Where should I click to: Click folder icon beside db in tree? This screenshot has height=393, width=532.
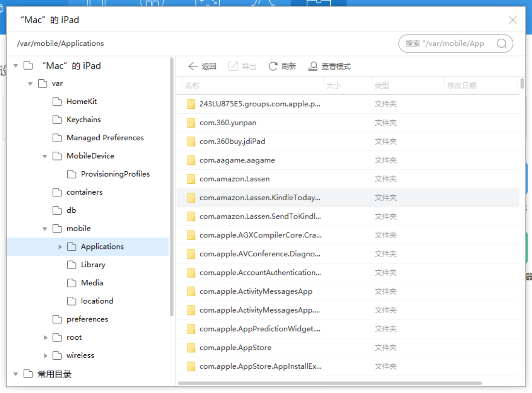pos(58,210)
